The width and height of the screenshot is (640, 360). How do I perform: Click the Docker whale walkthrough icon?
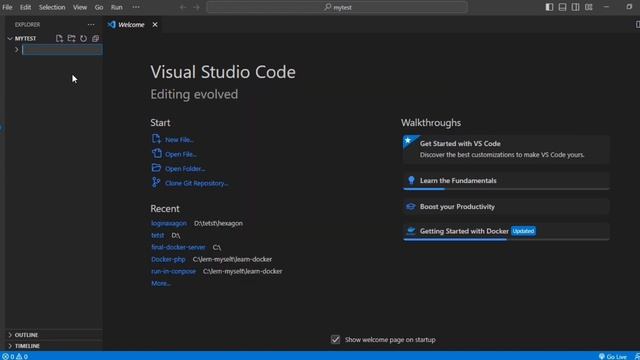click(411, 231)
